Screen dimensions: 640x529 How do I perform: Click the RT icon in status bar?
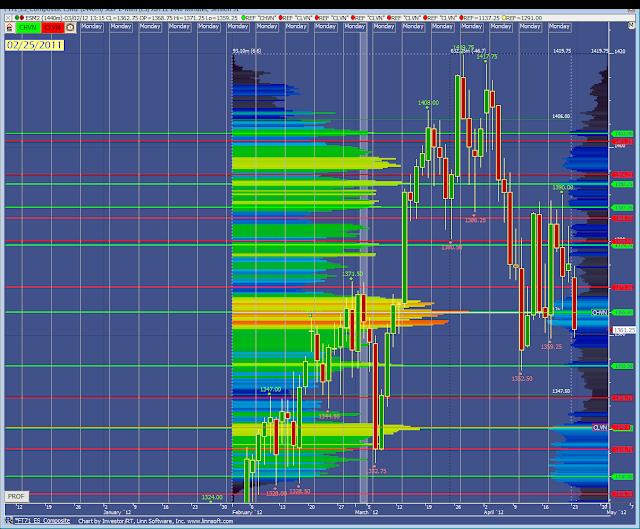pyautogui.click(x=9, y=521)
